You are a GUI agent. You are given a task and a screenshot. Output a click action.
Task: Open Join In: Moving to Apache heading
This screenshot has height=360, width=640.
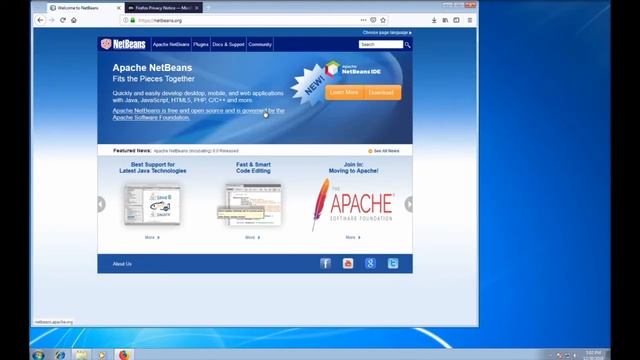[353, 167]
